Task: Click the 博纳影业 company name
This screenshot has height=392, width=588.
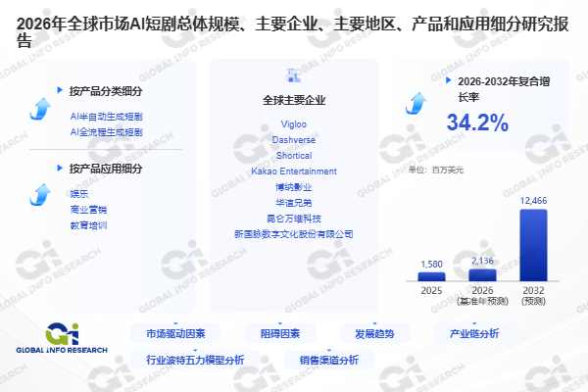Action: [294, 187]
